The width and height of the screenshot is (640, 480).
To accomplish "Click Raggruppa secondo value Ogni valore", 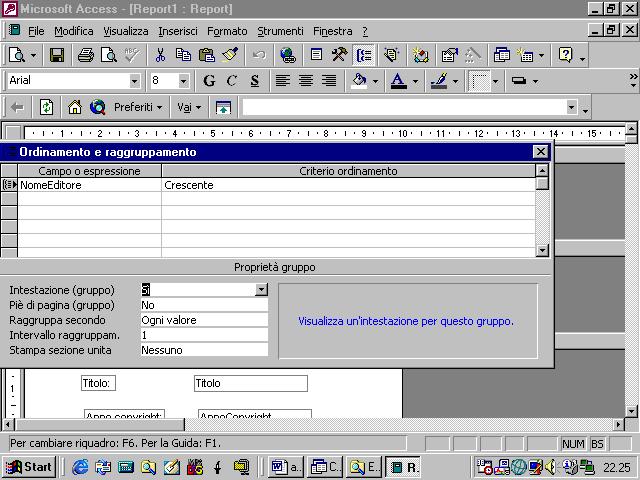I will pos(204,320).
